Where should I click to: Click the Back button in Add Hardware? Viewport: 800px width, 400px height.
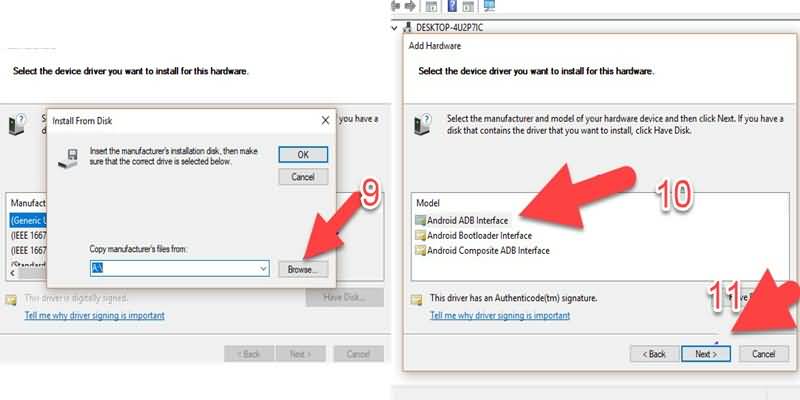click(x=654, y=354)
